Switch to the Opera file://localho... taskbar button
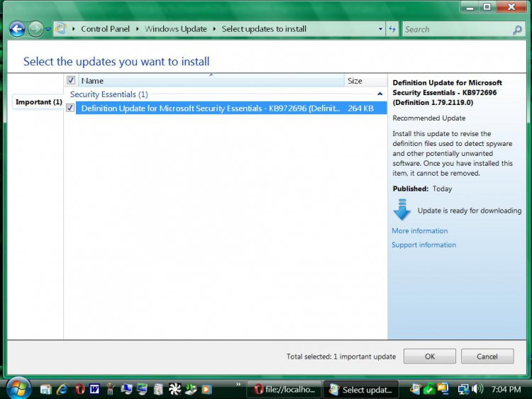532x399 pixels. (284, 390)
